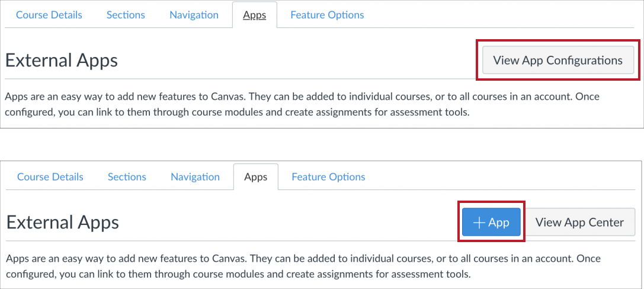Click External Apps heading beside View App Configurations

pos(61,61)
